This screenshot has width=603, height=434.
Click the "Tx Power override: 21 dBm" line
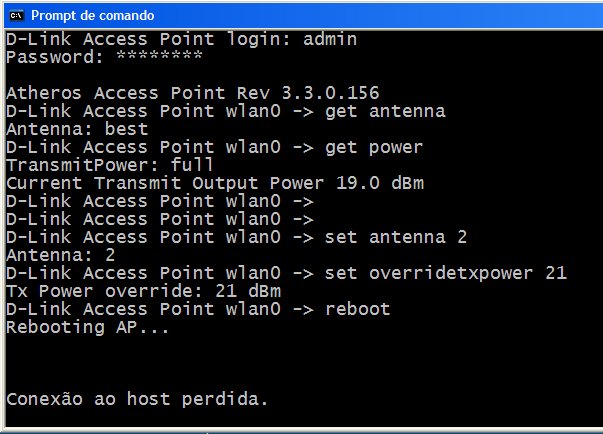pyautogui.click(x=143, y=291)
